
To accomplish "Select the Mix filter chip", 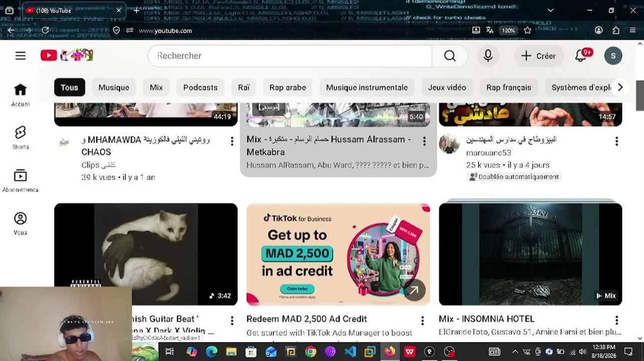I will pos(156,87).
